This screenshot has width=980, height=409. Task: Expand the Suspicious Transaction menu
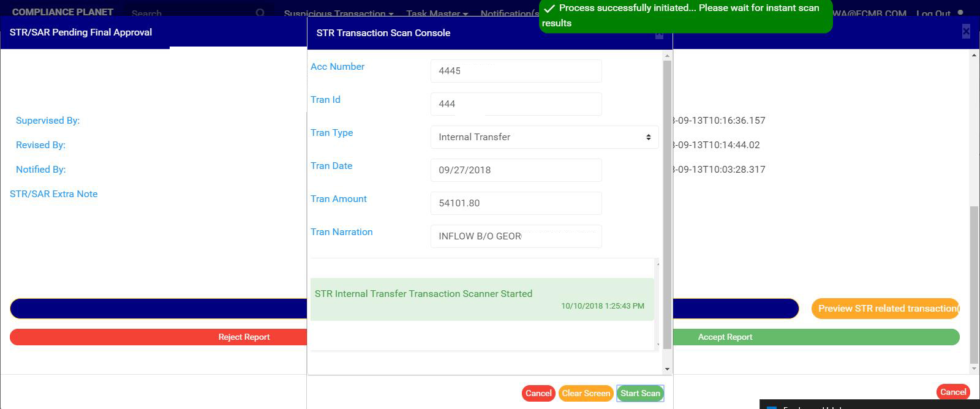click(x=338, y=13)
